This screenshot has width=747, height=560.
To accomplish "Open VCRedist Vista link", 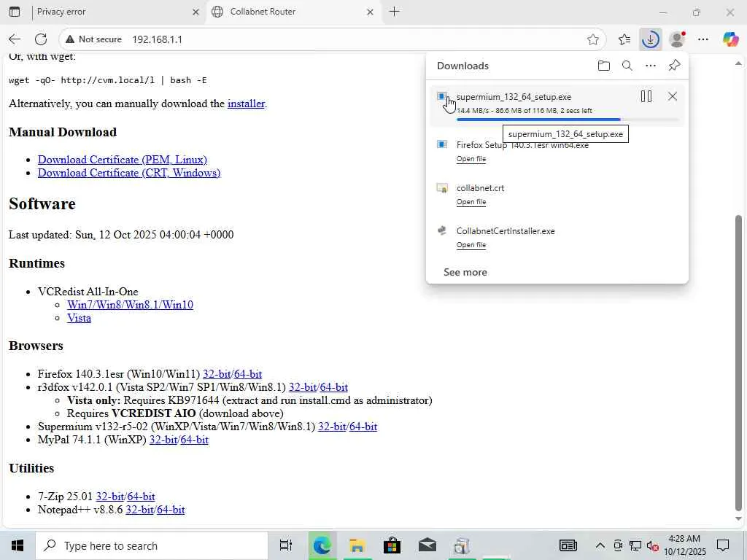I will 79,318.
